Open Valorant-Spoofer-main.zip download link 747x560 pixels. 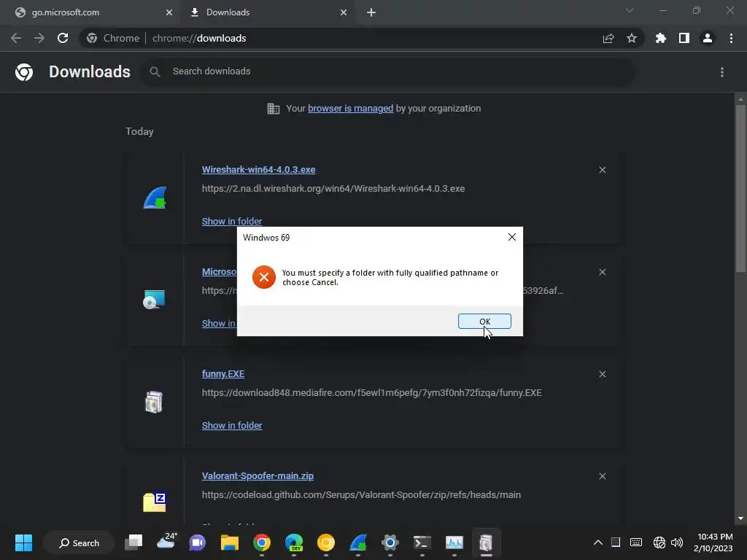point(258,476)
